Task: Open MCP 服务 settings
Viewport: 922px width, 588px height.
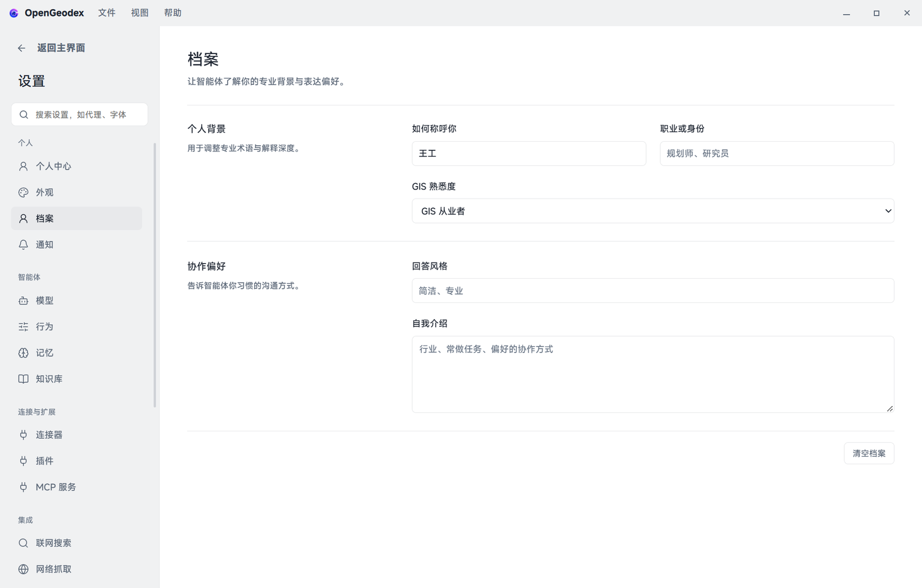Action: 77,487
